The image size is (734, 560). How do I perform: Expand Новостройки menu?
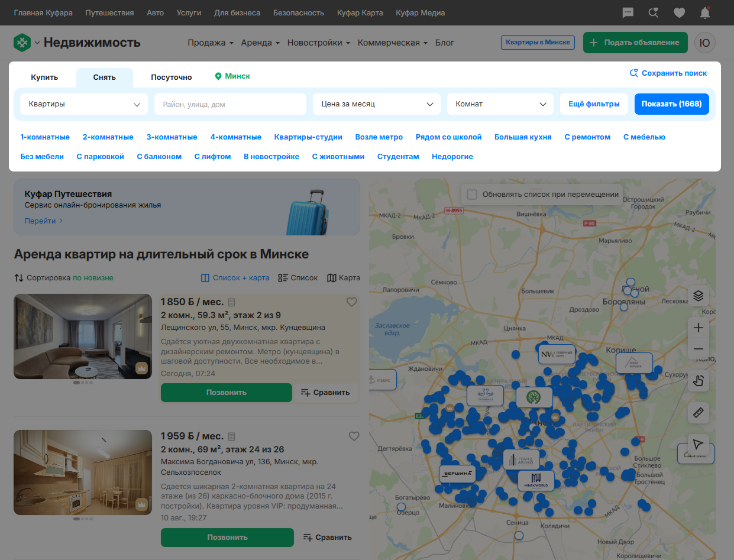pos(319,43)
